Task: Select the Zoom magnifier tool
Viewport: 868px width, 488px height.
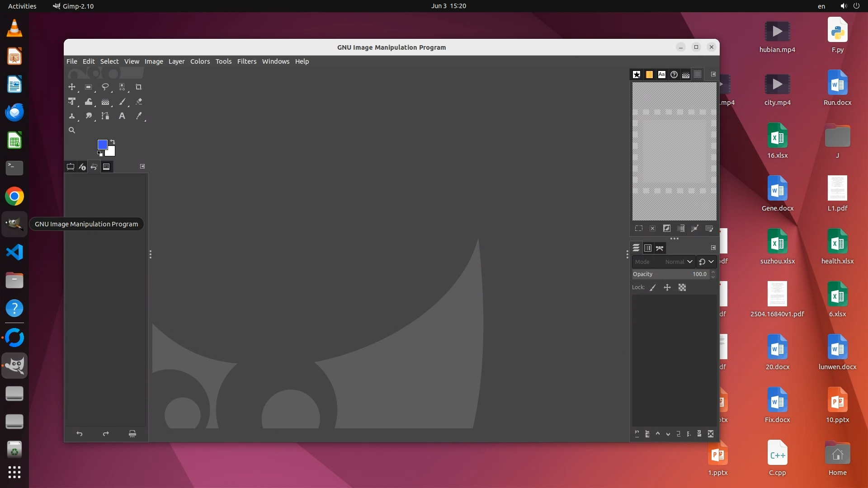Action: point(71,130)
